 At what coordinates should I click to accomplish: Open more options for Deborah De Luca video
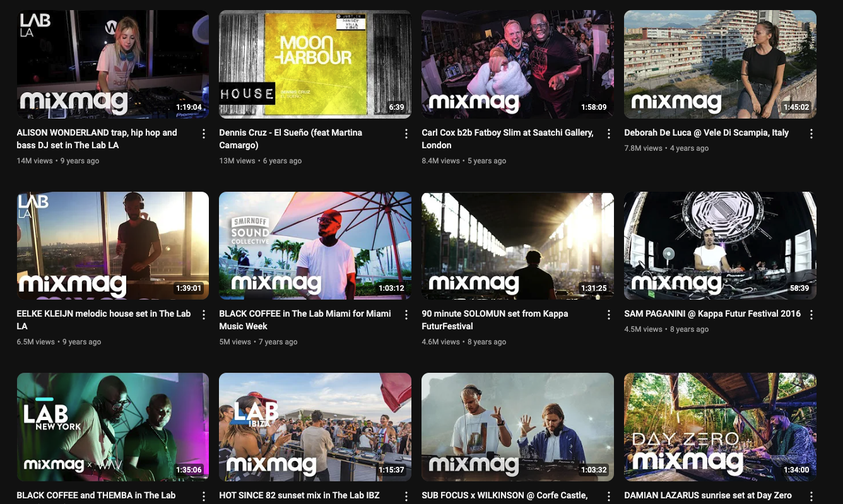tap(811, 134)
